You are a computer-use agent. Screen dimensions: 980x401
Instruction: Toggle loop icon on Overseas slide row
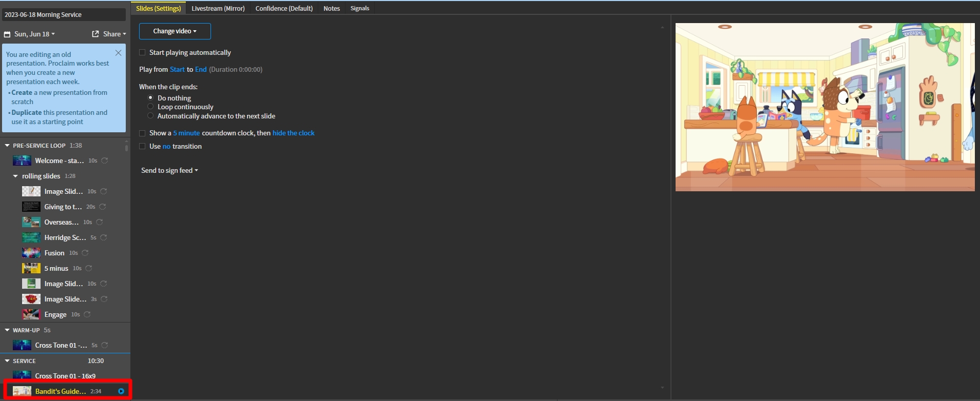point(100,222)
